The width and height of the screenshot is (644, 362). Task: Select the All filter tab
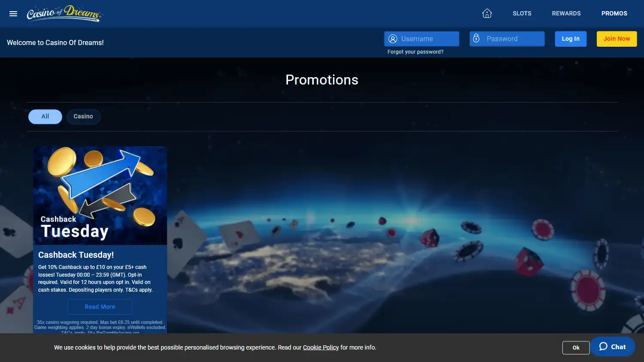[x=45, y=117]
